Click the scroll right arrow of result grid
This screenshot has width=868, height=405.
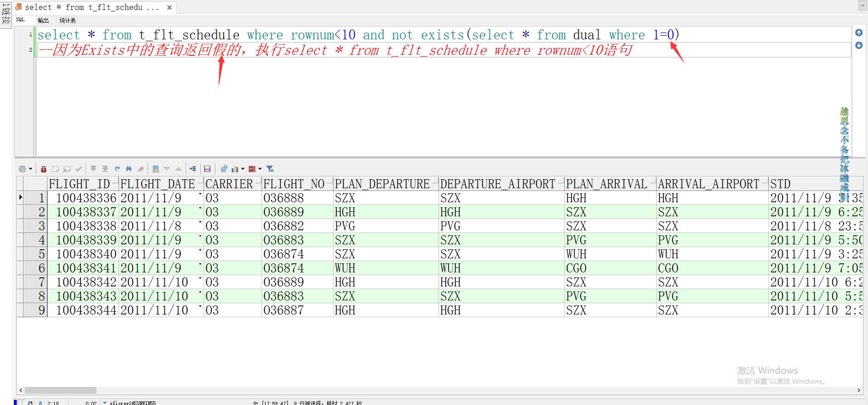click(x=858, y=390)
